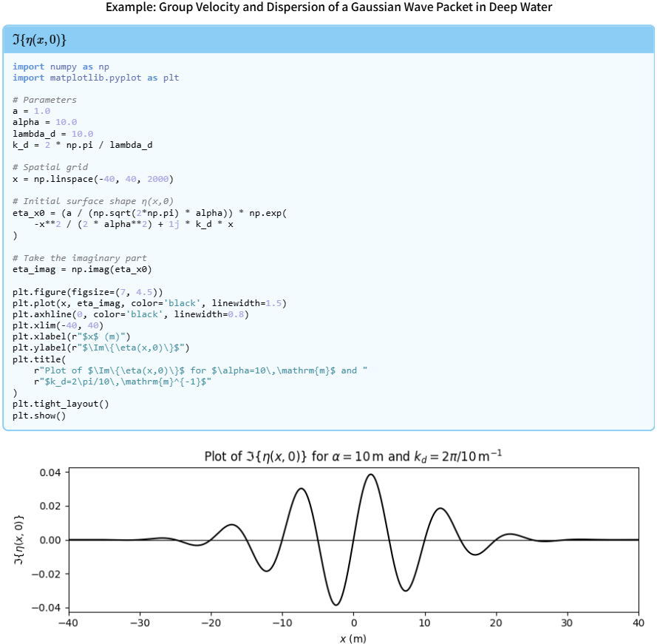Click the 'import numpy as np' line
The width and height of the screenshot is (657, 644).
click(61, 67)
